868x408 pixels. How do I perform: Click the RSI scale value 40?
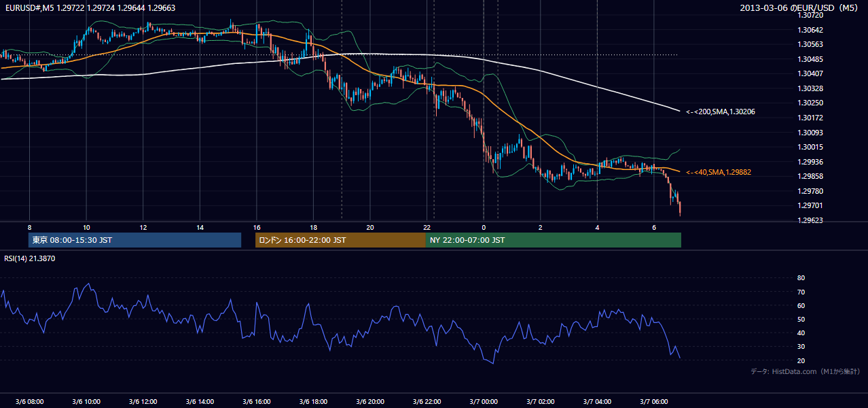[801, 333]
